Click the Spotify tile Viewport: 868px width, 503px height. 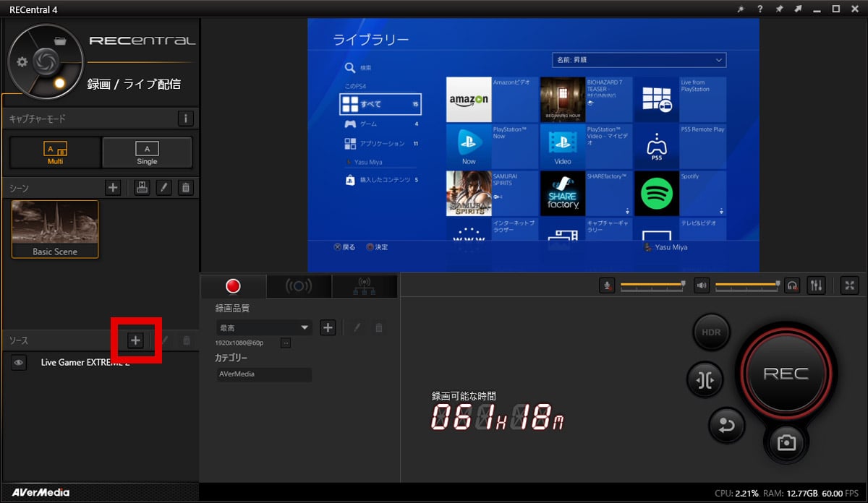tap(680, 193)
